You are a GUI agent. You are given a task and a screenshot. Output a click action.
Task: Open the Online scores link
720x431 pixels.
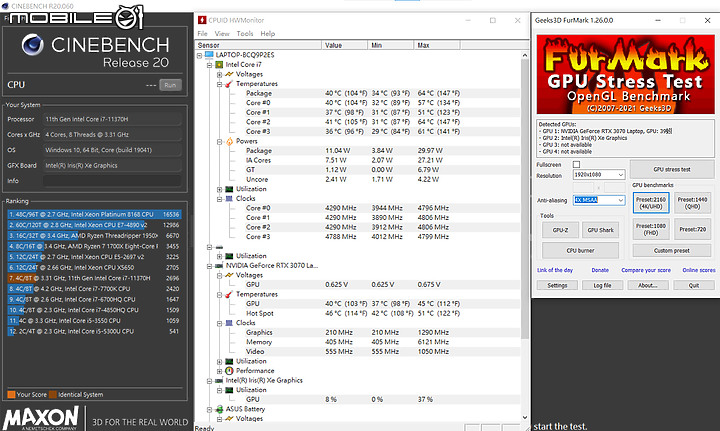(699, 270)
